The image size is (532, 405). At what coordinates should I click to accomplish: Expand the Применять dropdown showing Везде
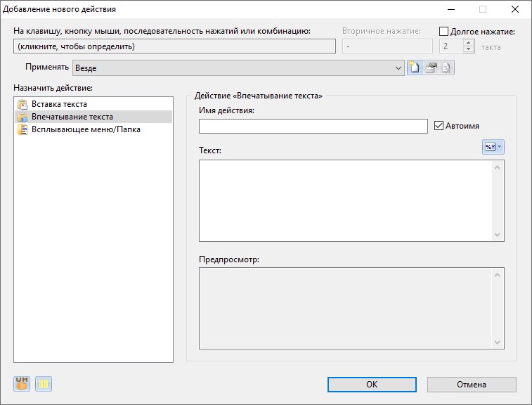click(x=238, y=68)
